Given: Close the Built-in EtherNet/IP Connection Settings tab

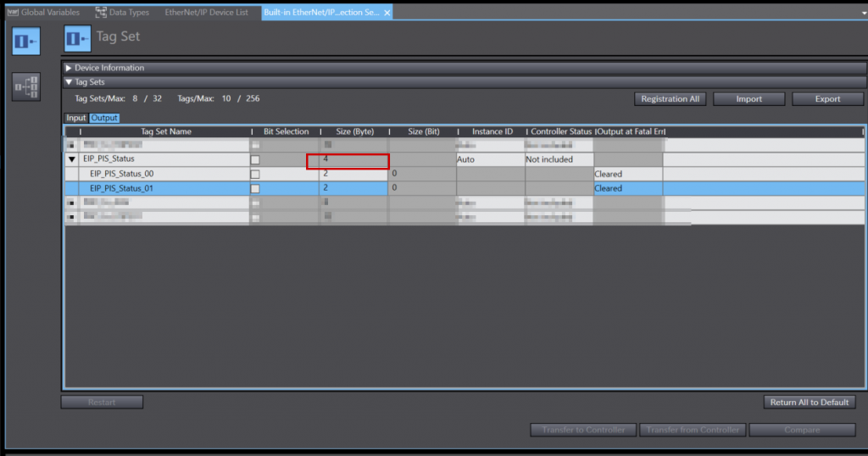Looking at the screenshot, I should click(387, 13).
